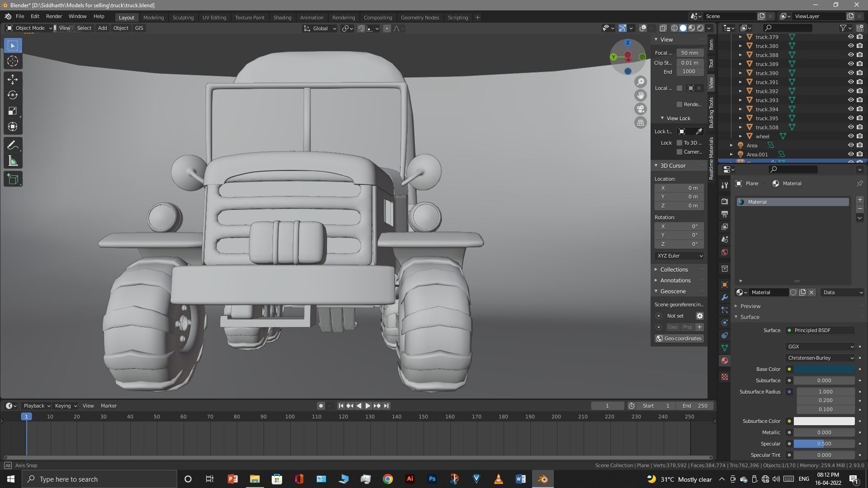This screenshot has height=488, width=868.
Task: Open the Add menu in viewport header
Action: [x=102, y=28]
